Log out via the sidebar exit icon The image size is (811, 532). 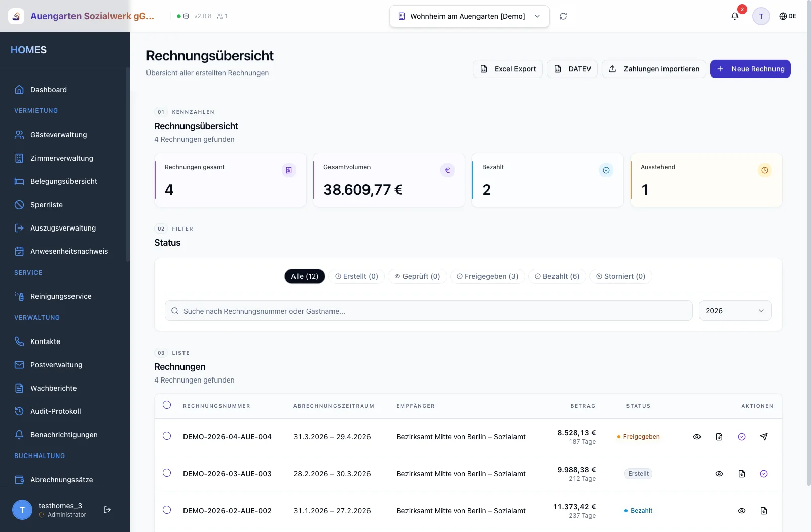pos(107,510)
